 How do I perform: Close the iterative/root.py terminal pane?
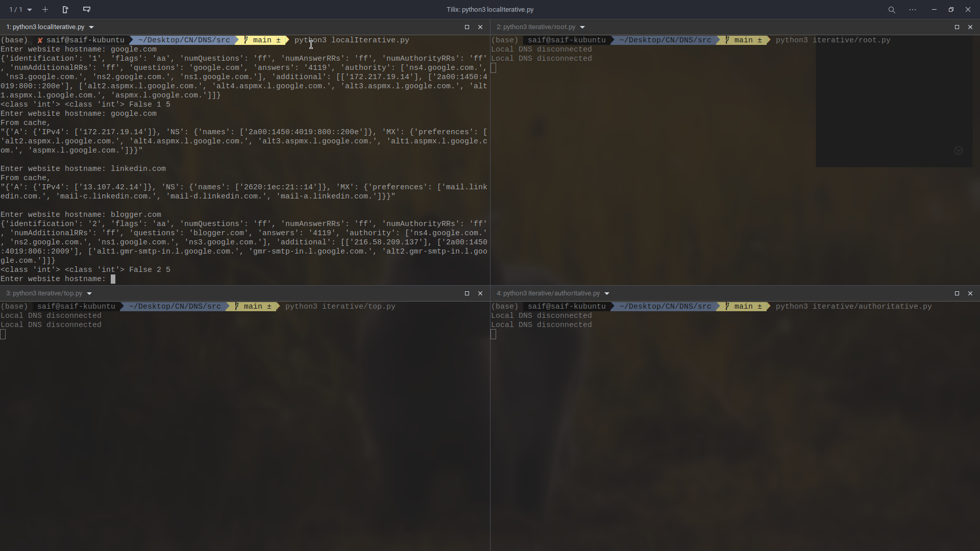click(x=970, y=27)
